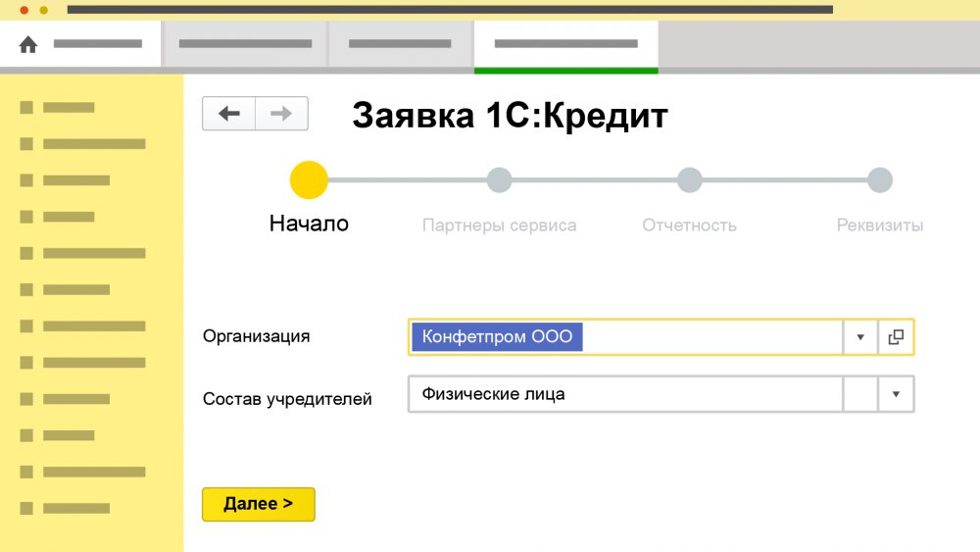Viewport: 980px width, 552px height.
Task: Go back using the left arrow button
Action: coord(229,114)
